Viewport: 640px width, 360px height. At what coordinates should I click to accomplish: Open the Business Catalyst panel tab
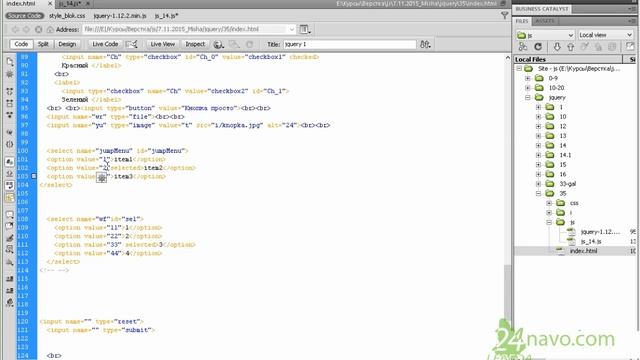click(x=542, y=9)
